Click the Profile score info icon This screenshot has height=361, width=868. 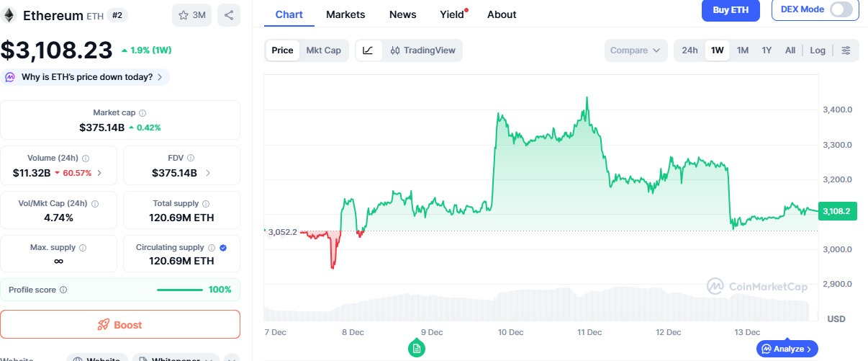[63, 290]
